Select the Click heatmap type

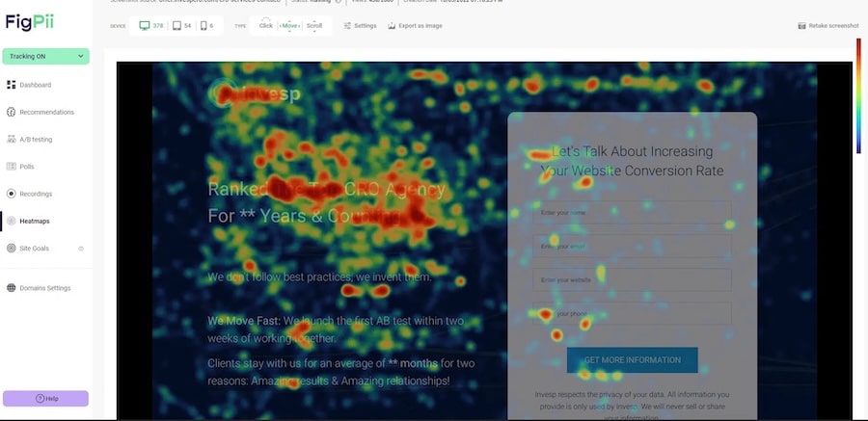click(x=265, y=25)
